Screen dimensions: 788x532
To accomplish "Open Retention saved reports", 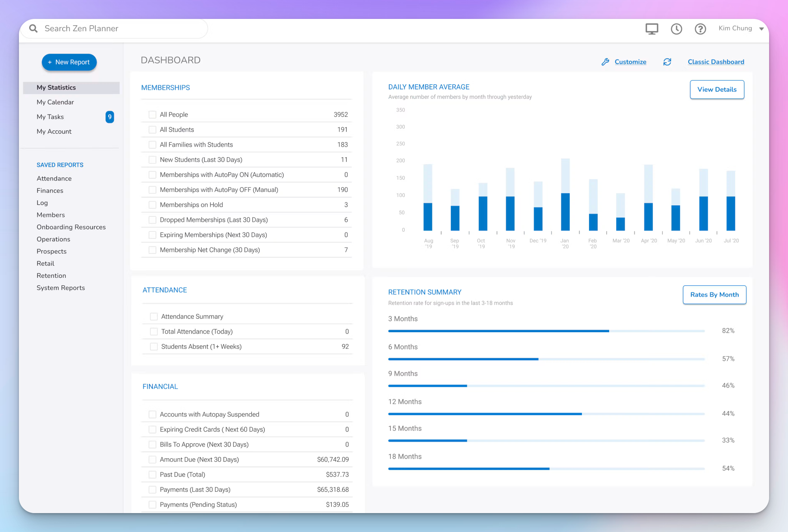I will point(51,275).
